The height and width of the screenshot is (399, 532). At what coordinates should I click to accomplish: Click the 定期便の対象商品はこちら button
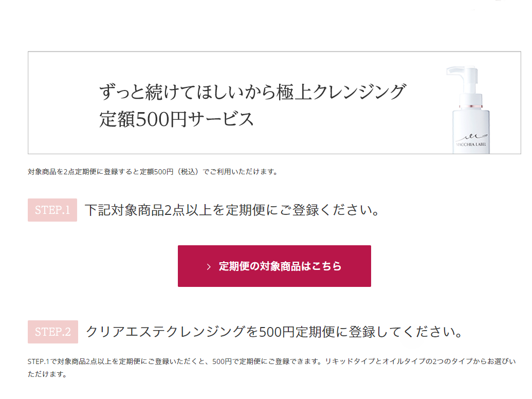click(274, 266)
